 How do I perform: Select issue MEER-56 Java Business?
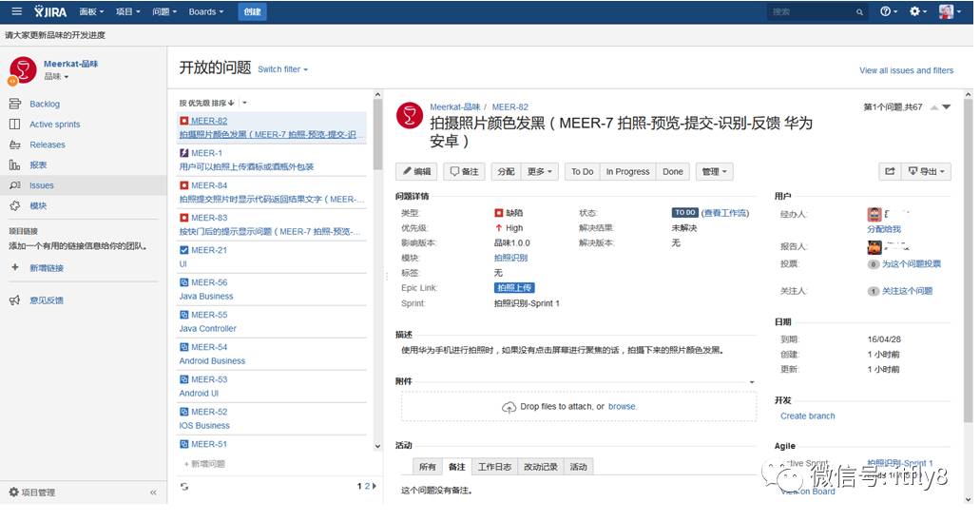pyautogui.click(x=272, y=289)
